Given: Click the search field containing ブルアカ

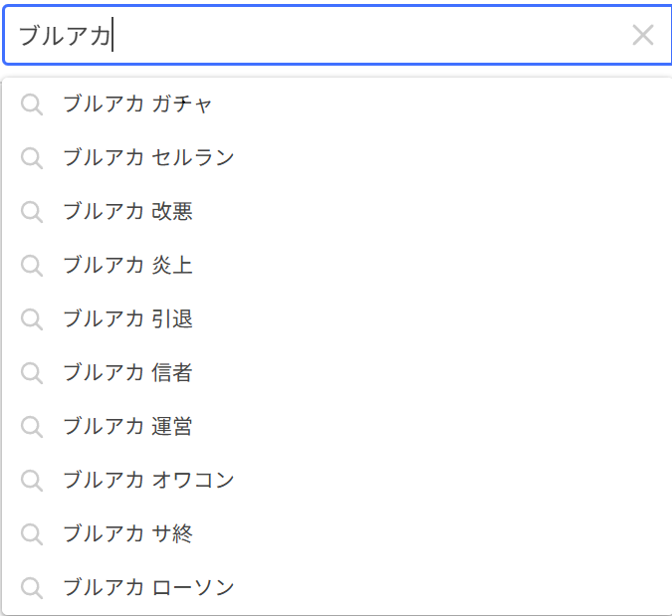Looking at the screenshot, I should (336, 35).
